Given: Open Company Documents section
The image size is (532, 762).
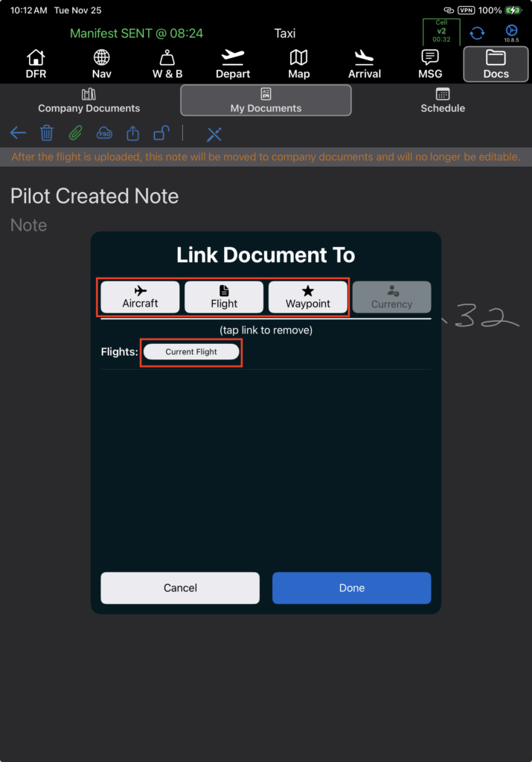Looking at the screenshot, I should [89, 100].
